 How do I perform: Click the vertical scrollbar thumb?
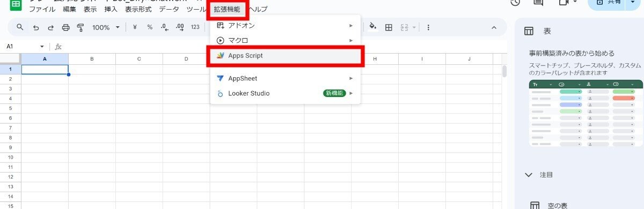[504, 72]
